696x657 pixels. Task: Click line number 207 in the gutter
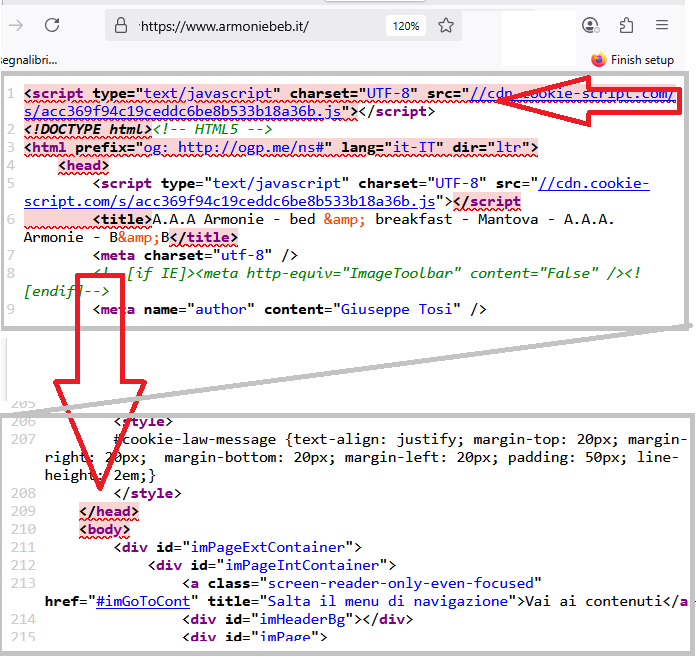(x=23, y=439)
